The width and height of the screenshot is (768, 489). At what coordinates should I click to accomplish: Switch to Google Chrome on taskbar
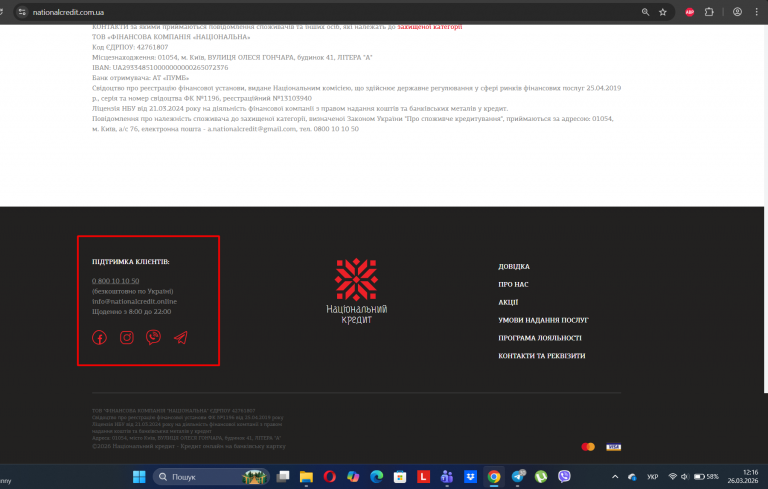pos(494,477)
